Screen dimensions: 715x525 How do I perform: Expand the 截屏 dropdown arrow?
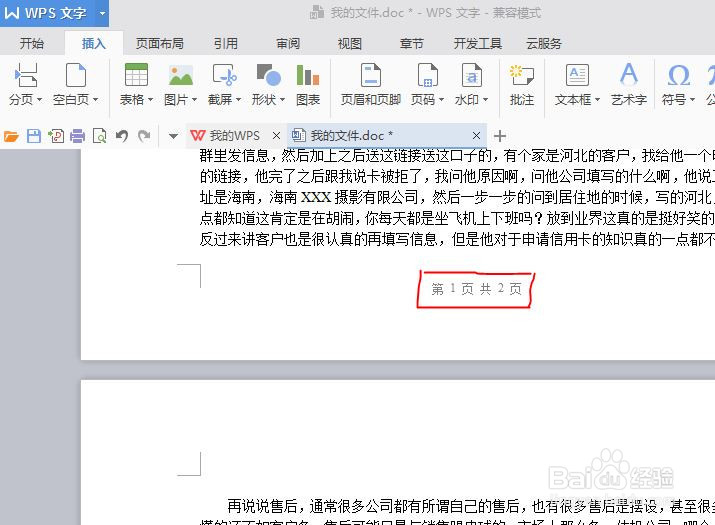[x=238, y=99]
